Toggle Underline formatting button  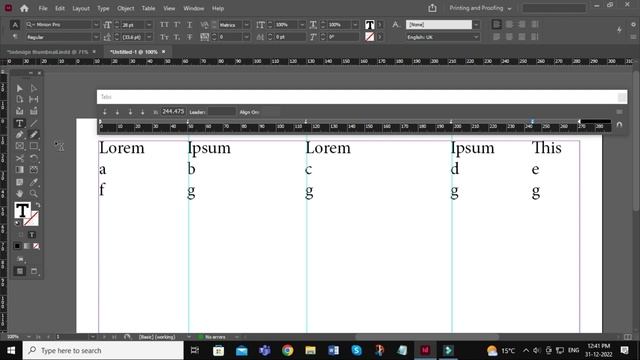click(189, 25)
